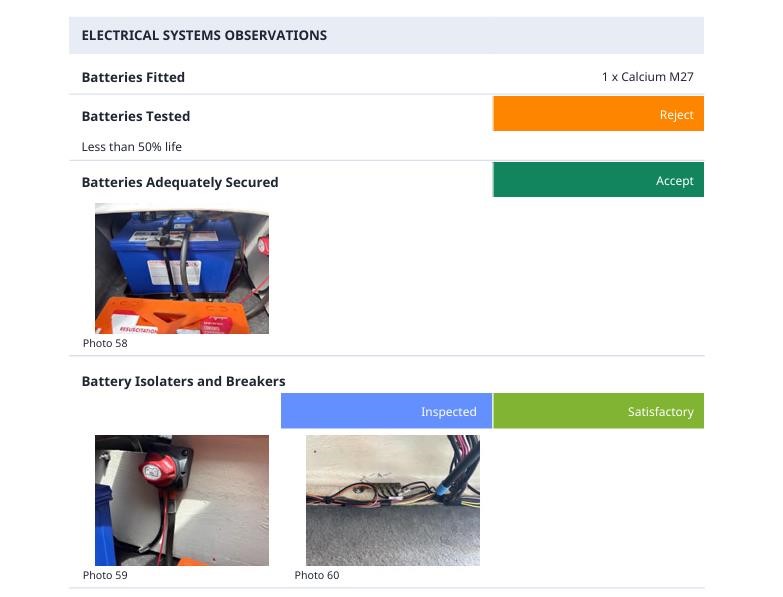Image resolution: width=783 pixels, height=597 pixels.
Task: Select the blue Inspected status badge
Action: coord(386,411)
